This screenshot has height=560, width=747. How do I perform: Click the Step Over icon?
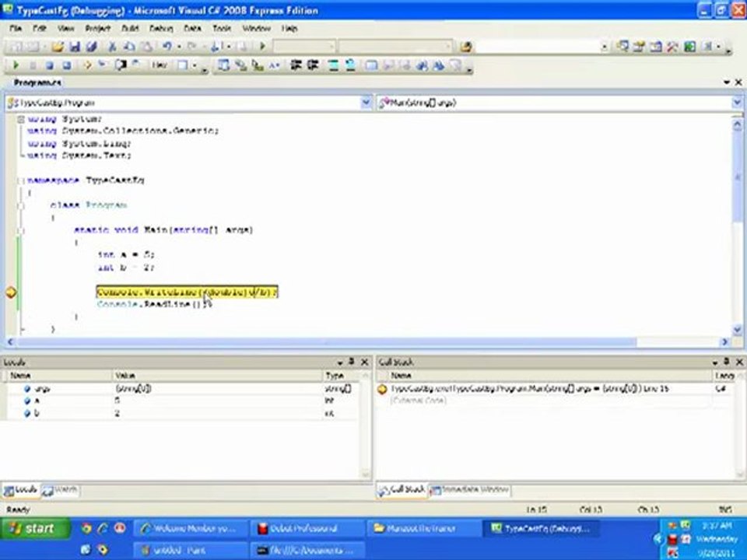tap(120, 65)
